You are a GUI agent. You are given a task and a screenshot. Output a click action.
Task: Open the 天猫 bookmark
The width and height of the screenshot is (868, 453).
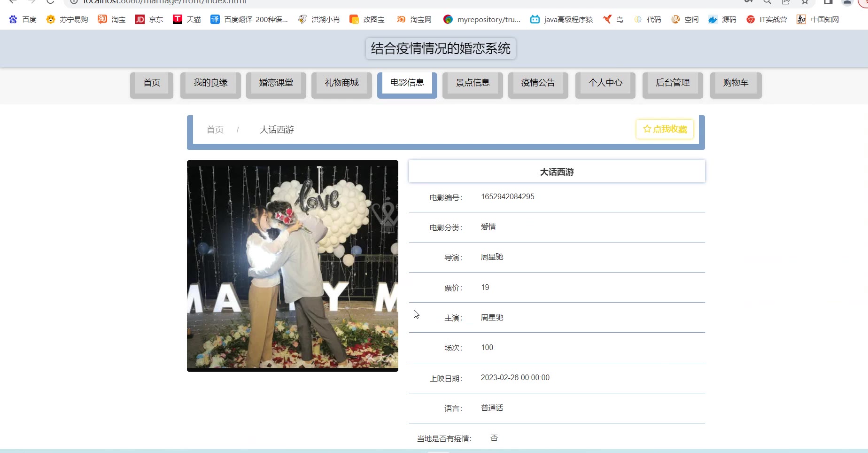[x=187, y=19]
